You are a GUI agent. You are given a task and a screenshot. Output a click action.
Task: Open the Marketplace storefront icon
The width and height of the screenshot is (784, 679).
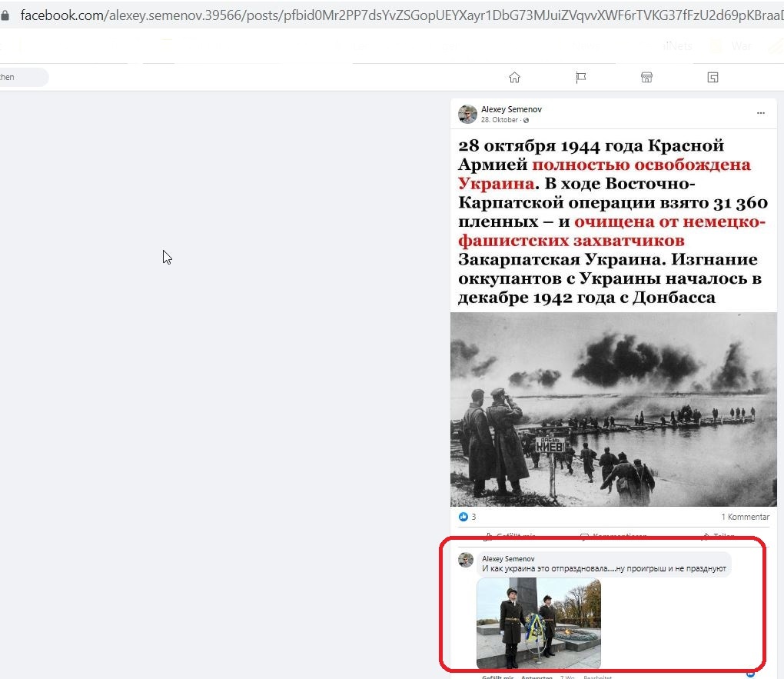(x=646, y=78)
